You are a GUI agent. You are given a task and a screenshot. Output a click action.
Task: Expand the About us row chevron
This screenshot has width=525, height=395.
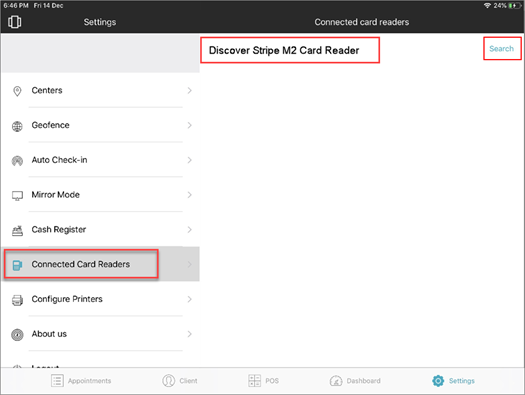click(x=190, y=334)
